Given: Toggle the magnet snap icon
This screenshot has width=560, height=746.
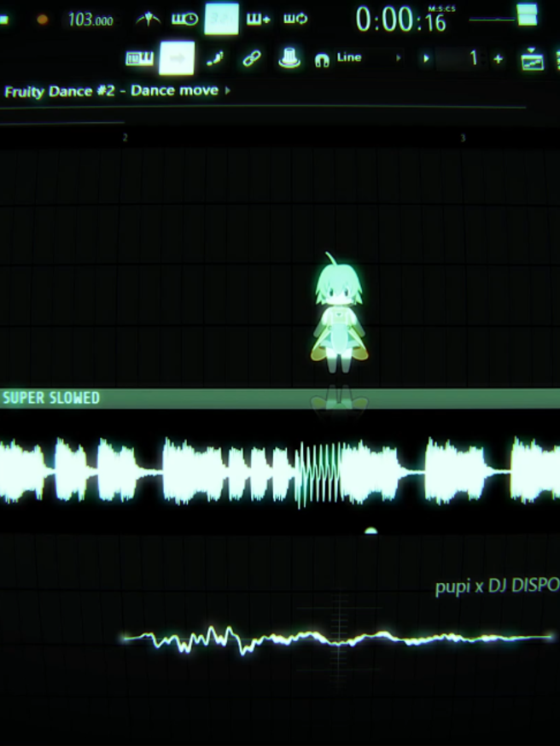Looking at the screenshot, I should 322,60.
